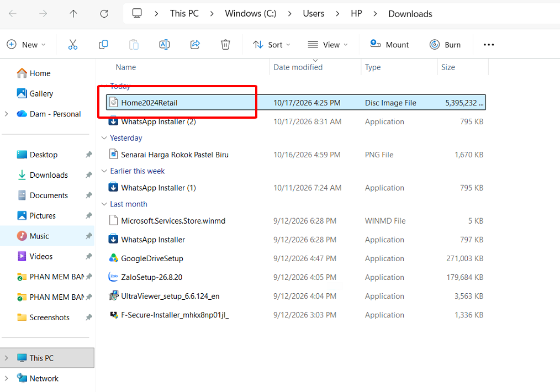The width and height of the screenshot is (560, 392).
Task: Jump to This PC breadcrumb
Action: 184,14
